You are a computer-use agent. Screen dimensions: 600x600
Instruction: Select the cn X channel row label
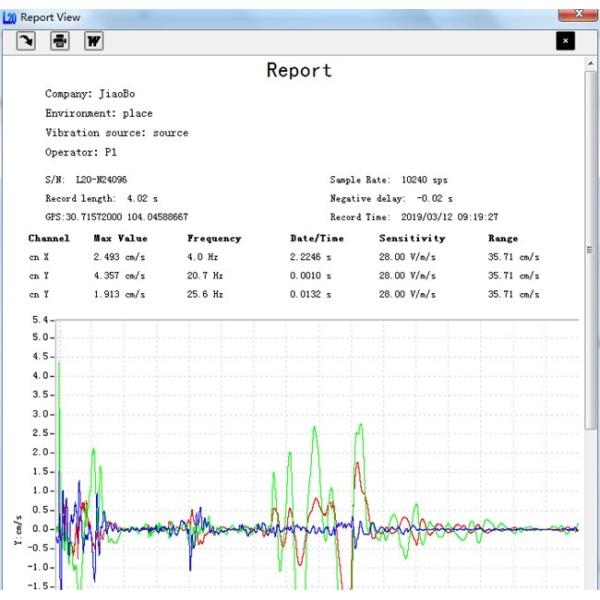tap(40, 257)
